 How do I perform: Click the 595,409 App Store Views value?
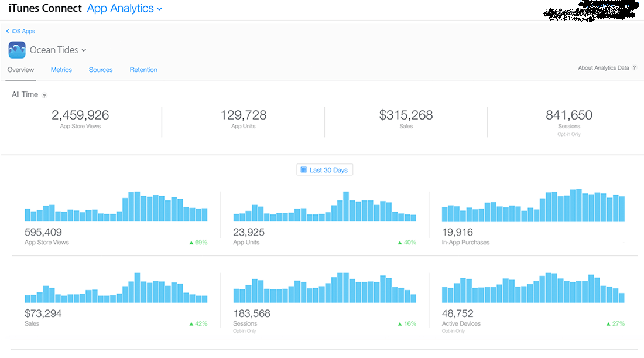[43, 232]
